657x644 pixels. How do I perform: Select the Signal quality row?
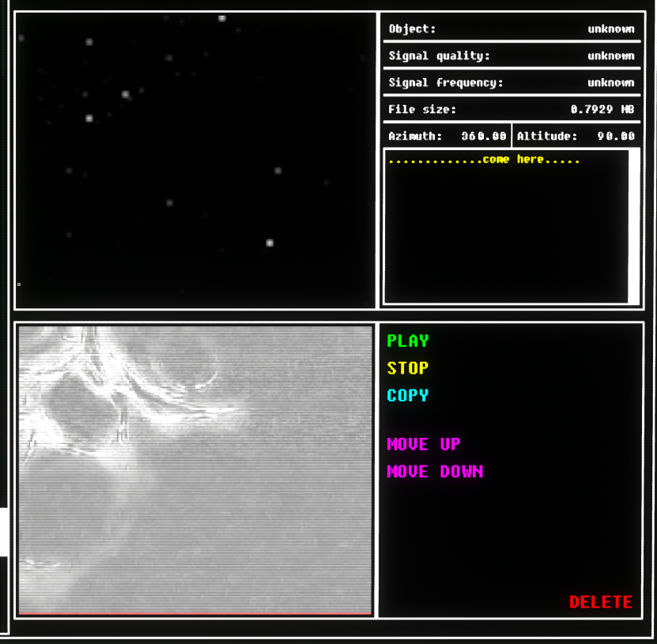(511, 56)
